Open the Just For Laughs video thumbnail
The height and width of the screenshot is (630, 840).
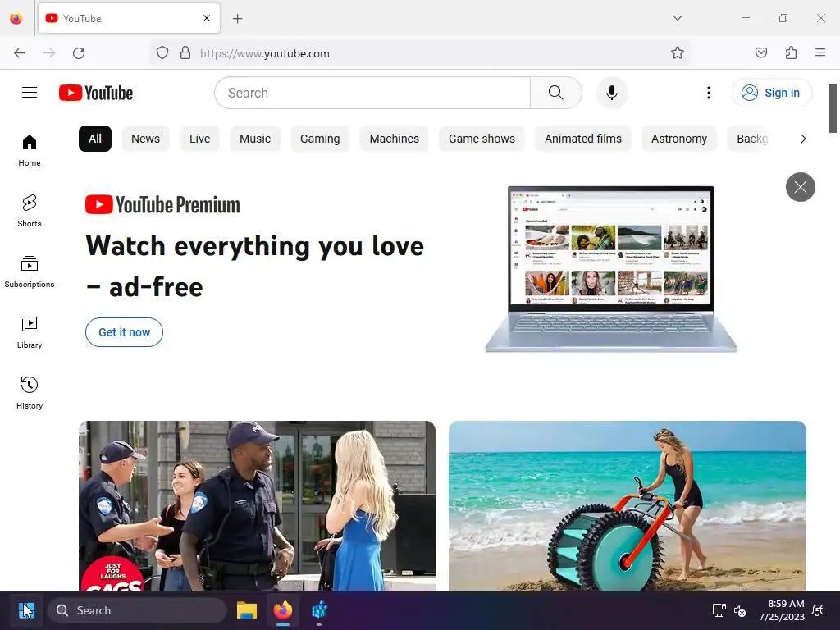click(257, 505)
